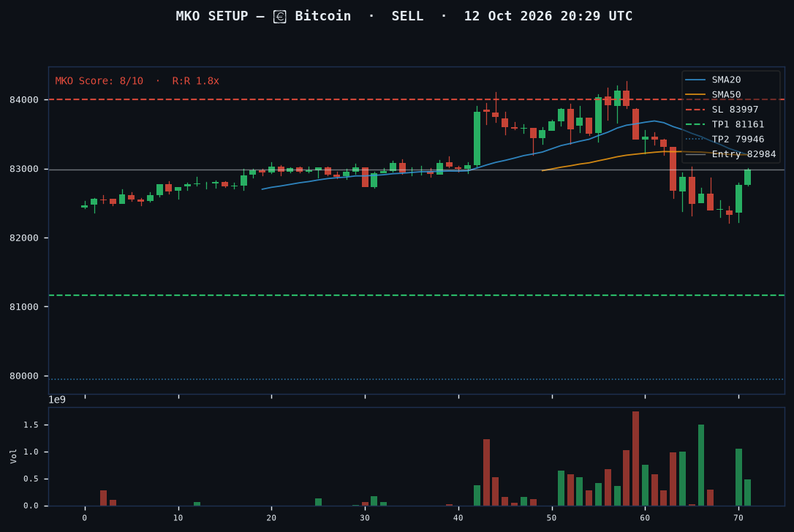
Task: Click the '12 Oct 2026 20:29 UTC' timestamp
Action: (x=548, y=16)
